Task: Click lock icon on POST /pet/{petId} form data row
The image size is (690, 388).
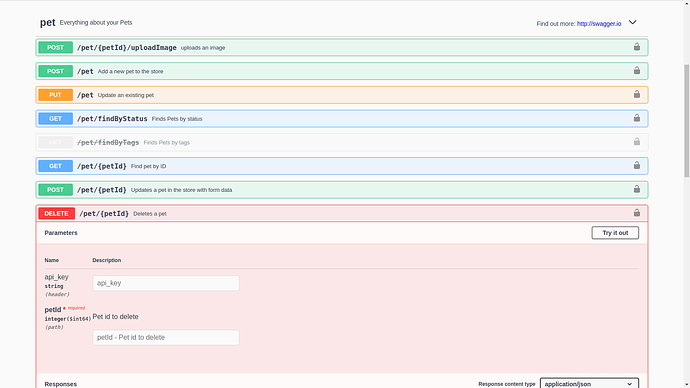Action: (x=637, y=189)
